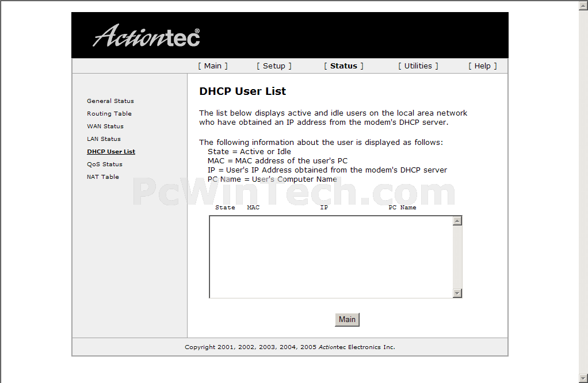Image resolution: width=588 pixels, height=383 pixels.
Task: Open the Main tab in the navigation
Action: coord(213,66)
